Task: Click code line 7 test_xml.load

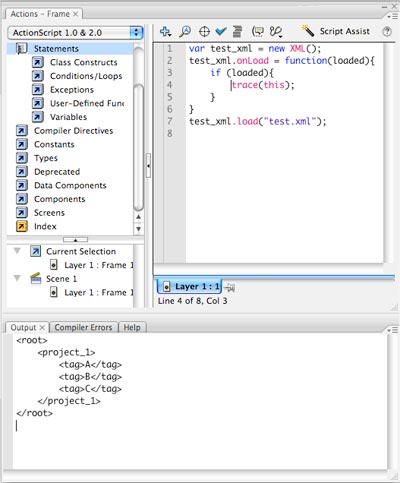Action: pos(258,121)
